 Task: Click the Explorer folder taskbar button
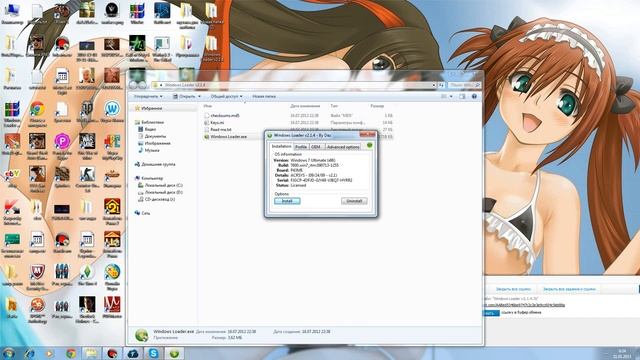pos(91,353)
